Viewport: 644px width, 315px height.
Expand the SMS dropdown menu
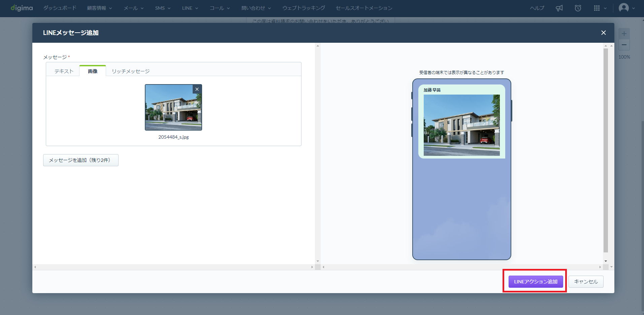pyautogui.click(x=163, y=8)
